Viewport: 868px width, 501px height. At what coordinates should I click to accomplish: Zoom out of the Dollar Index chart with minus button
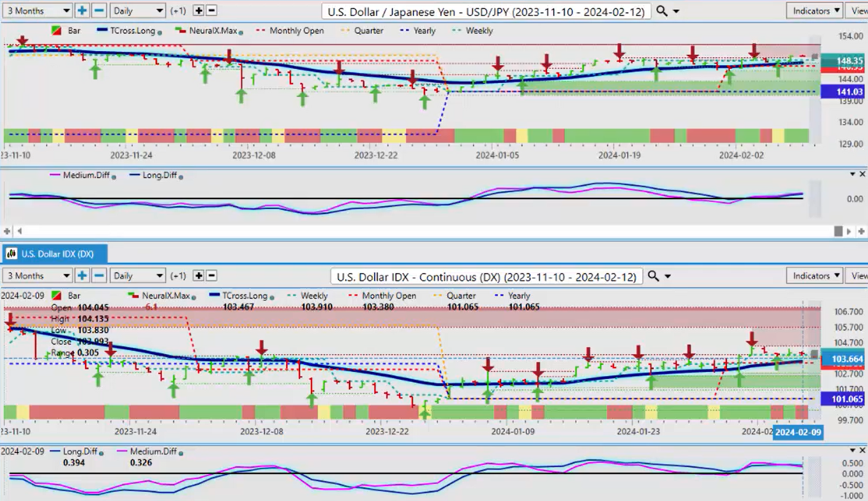coord(99,275)
